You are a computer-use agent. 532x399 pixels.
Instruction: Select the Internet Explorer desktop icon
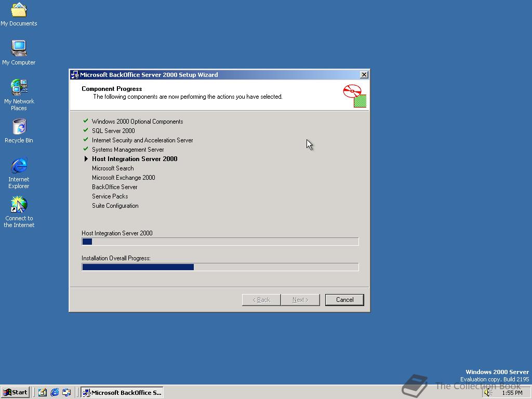pyautogui.click(x=19, y=173)
